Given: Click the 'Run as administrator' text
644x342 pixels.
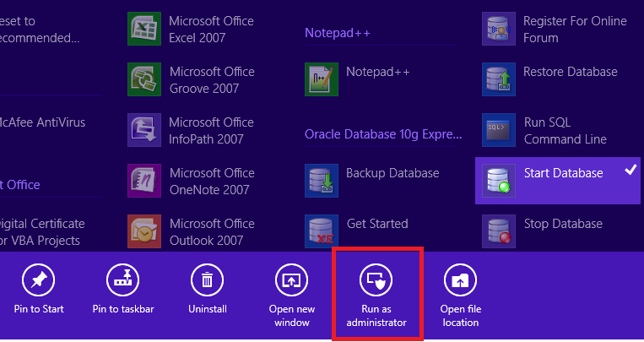Looking at the screenshot, I should pos(376,316).
